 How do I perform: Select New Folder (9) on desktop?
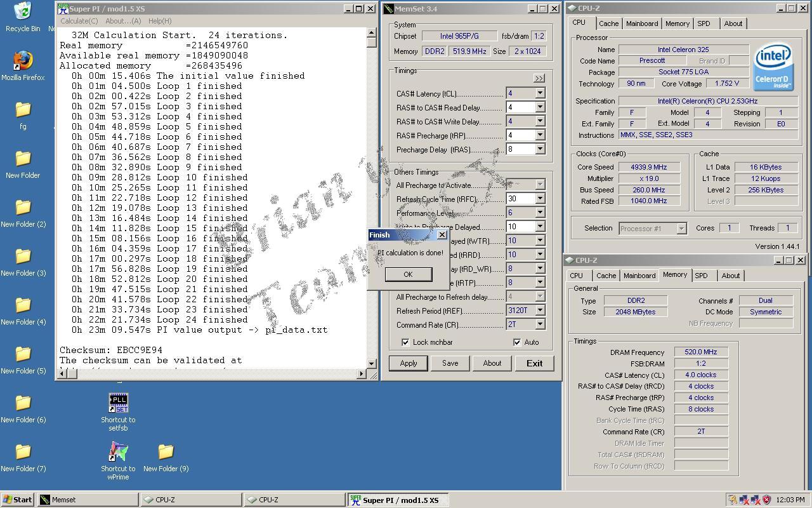[166, 457]
